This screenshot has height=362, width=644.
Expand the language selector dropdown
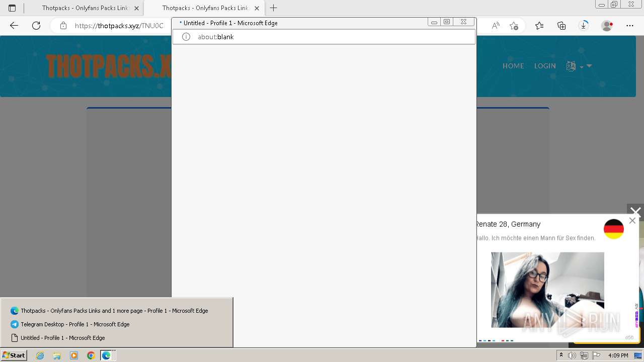coord(579,66)
